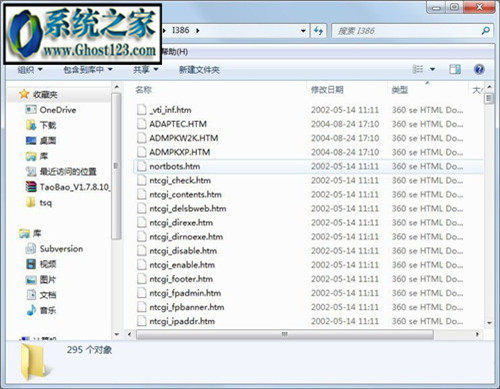Click the date cell of ntcgi_ipaddr.htm
500x389 pixels.
click(x=345, y=321)
